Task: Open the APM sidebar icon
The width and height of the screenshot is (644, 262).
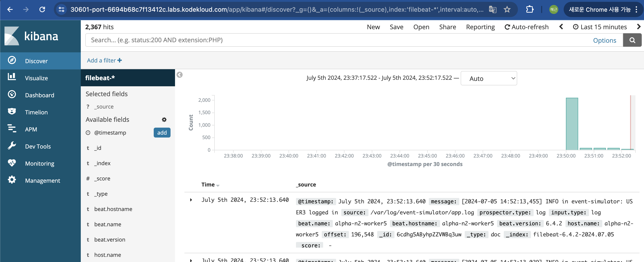Action: 12,129
